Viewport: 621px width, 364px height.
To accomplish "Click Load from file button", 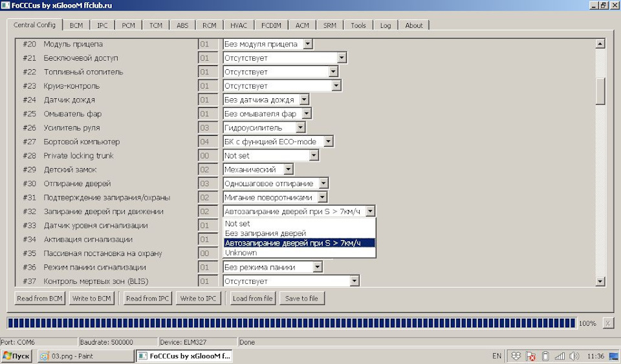I will click(x=253, y=298).
